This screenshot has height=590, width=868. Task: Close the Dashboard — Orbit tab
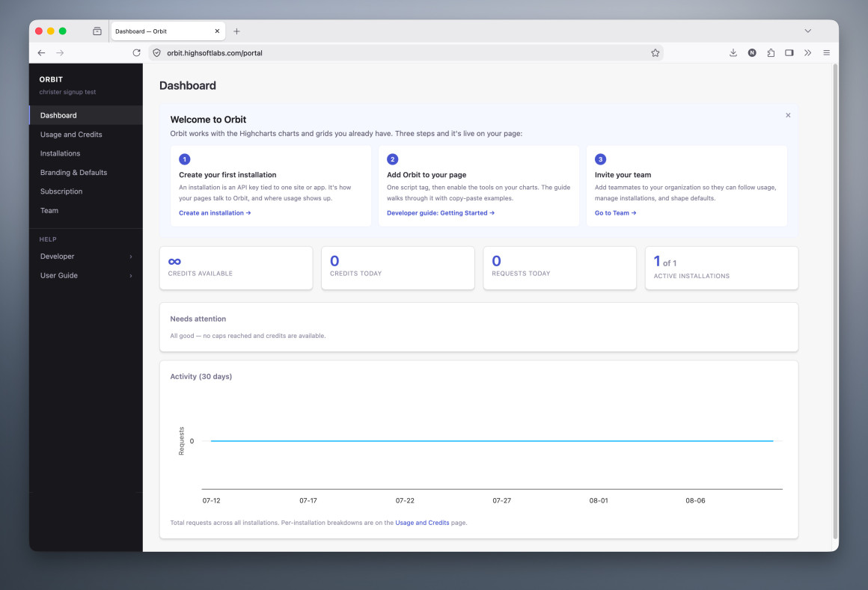tap(217, 31)
